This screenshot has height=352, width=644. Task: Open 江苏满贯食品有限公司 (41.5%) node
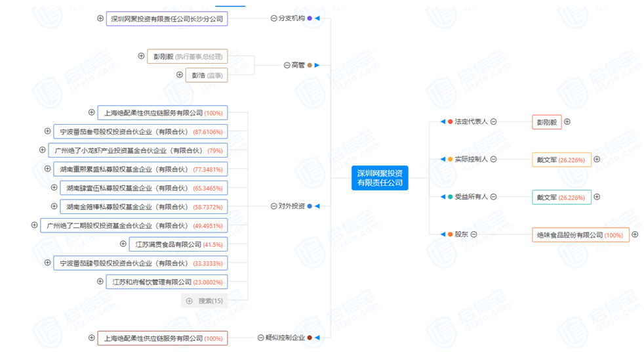click(x=178, y=244)
